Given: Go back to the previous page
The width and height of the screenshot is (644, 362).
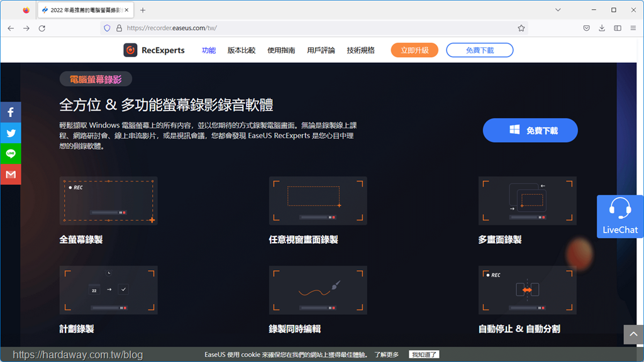Looking at the screenshot, I should pyautogui.click(x=11, y=28).
